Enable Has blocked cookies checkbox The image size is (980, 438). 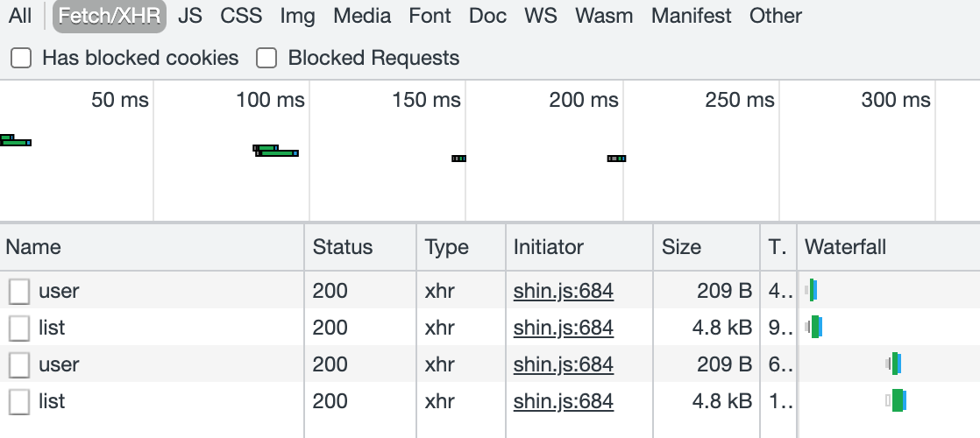(x=21, y=59)
